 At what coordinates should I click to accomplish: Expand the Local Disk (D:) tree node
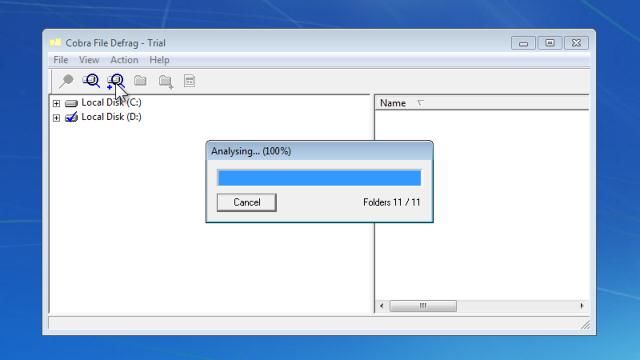tap(56, 118)
